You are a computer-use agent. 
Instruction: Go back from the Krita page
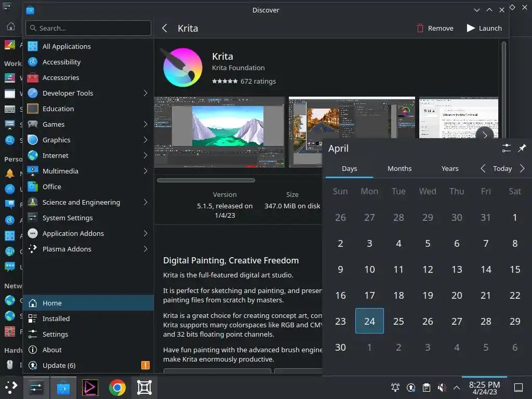(x=165, y=28)
